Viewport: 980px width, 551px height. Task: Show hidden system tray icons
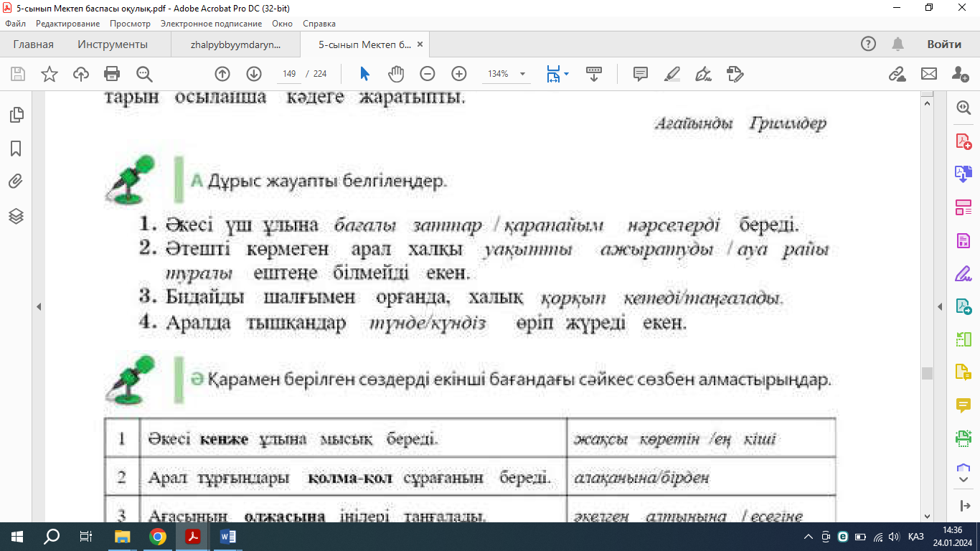coord(809,537)
